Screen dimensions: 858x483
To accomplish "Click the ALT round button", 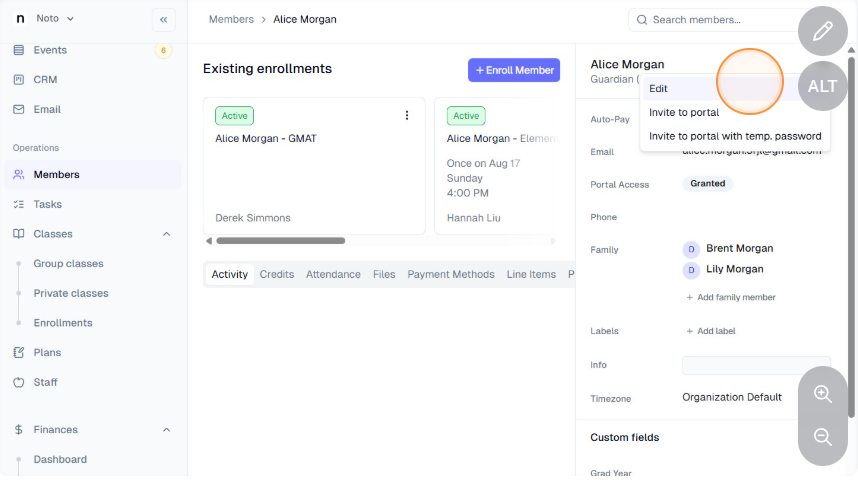I will click(822, 86).
